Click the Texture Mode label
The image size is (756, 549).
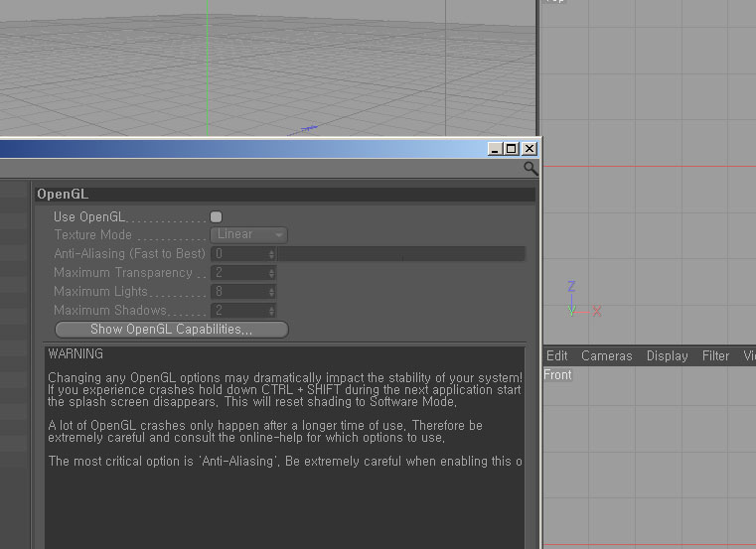[x=92, y=234]
